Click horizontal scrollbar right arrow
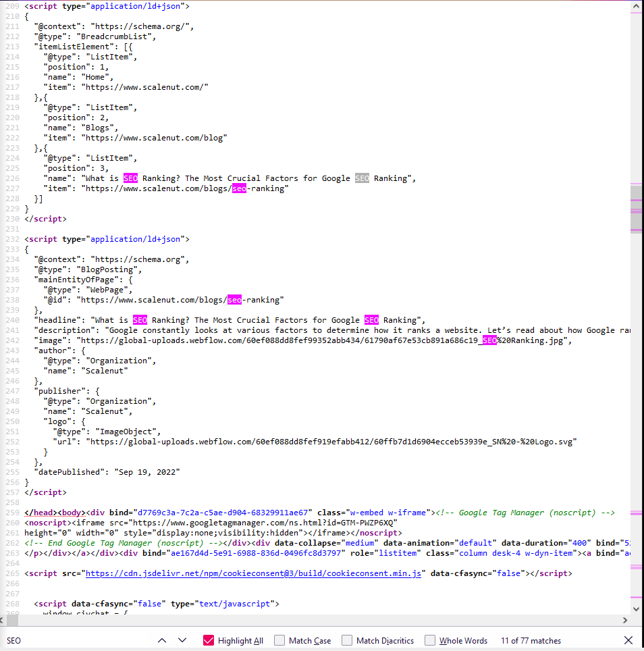Image resolution: width=644 pixels, height=651 pixels. (624, 621)
